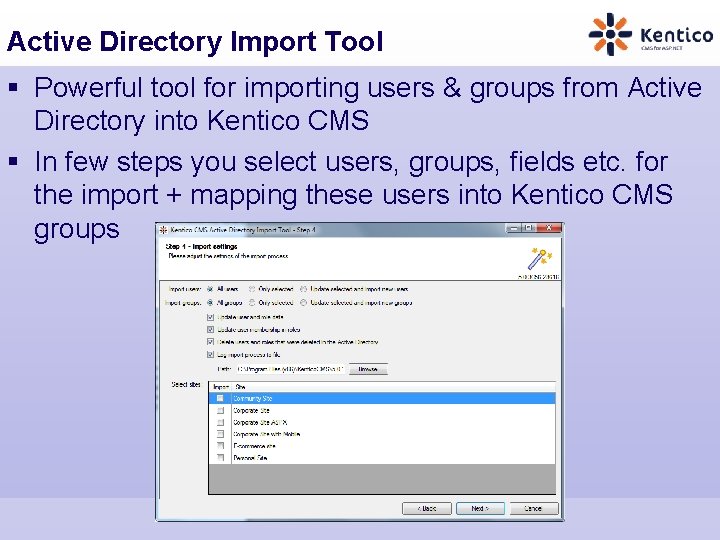Check the Corporate Site import checkbox

coord(220,410)
